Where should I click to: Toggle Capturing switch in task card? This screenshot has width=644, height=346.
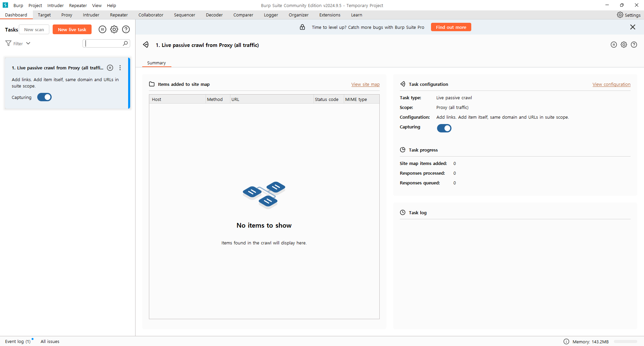[x=44, y=97]
